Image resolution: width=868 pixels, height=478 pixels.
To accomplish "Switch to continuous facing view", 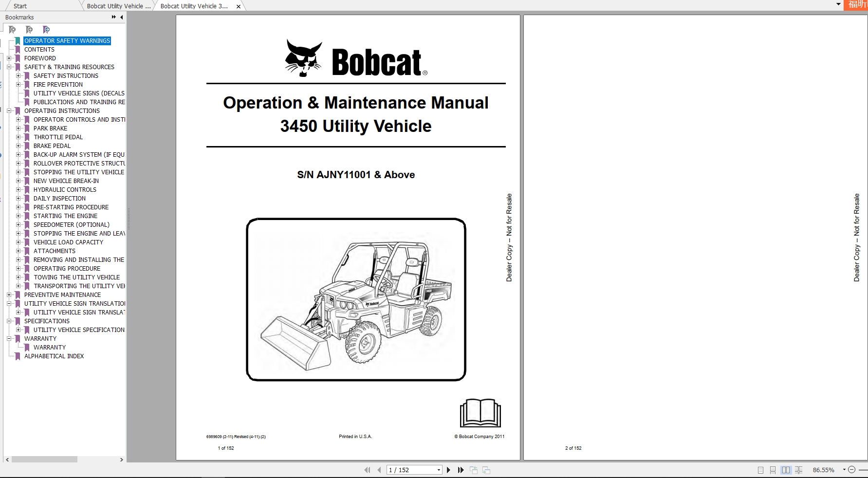I will click(798, 470).
